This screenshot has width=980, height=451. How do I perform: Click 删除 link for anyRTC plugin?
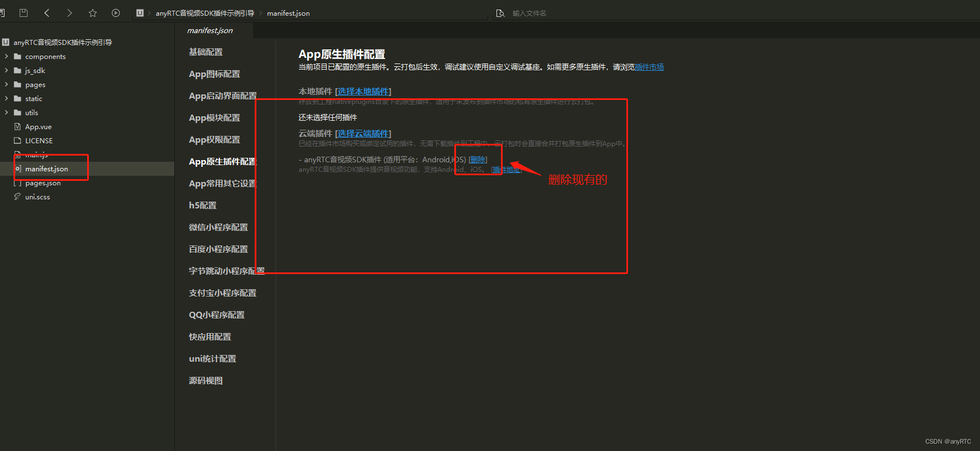tap(478, 160)
